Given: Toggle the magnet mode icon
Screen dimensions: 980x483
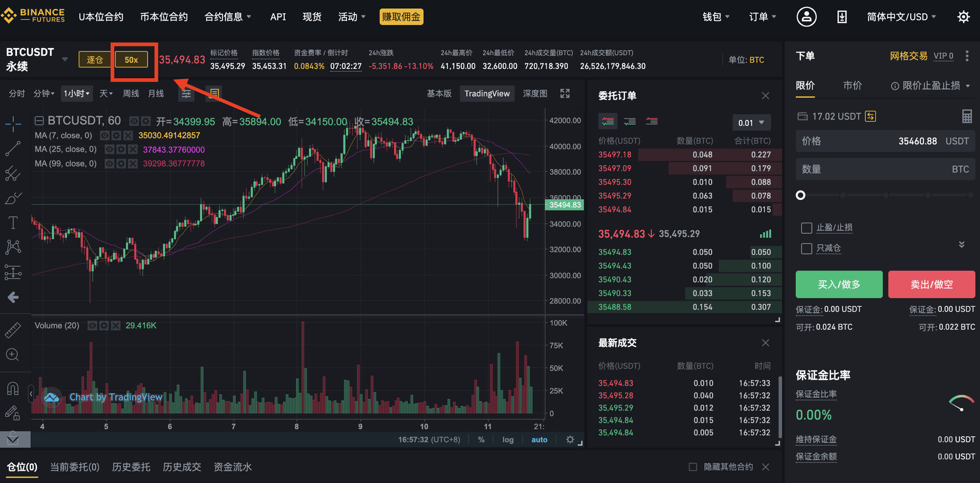Looking at the screenshot, I should (13, 388).
